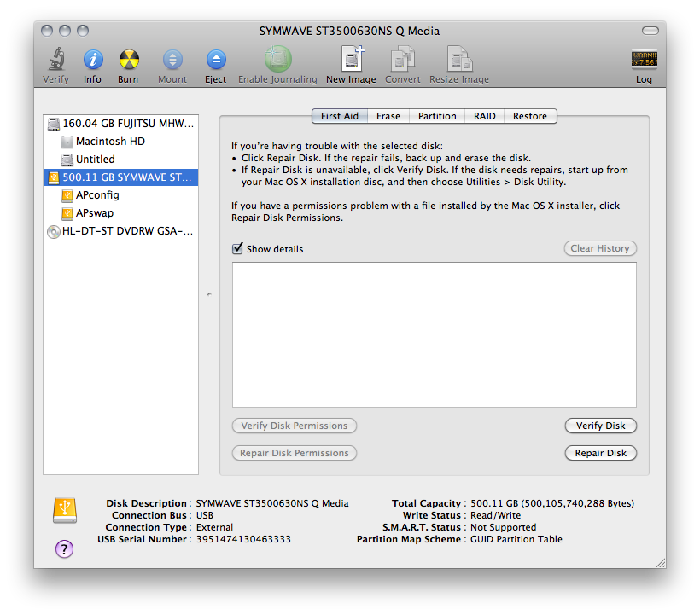The image size is (700, 615).
Task: Click the window title SYMWAVE ST3500630NS Q Media
Action: coord(349,31)
